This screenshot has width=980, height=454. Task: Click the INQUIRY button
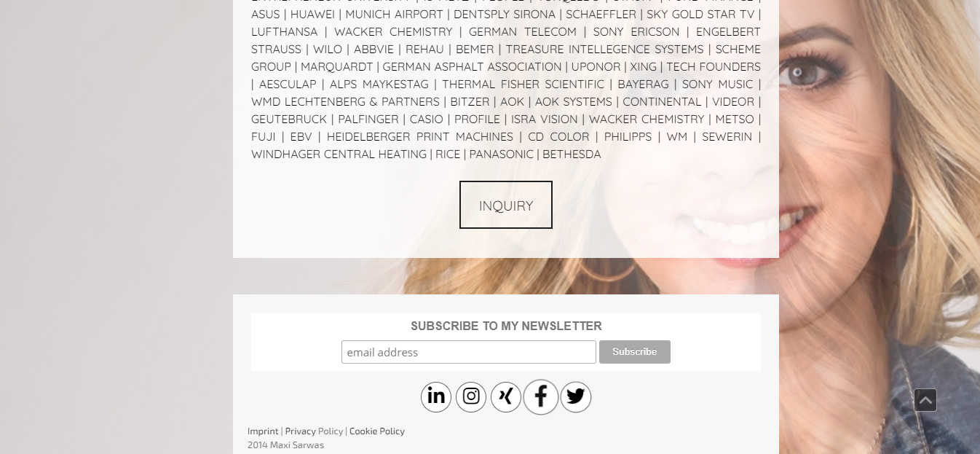[506, 205]
